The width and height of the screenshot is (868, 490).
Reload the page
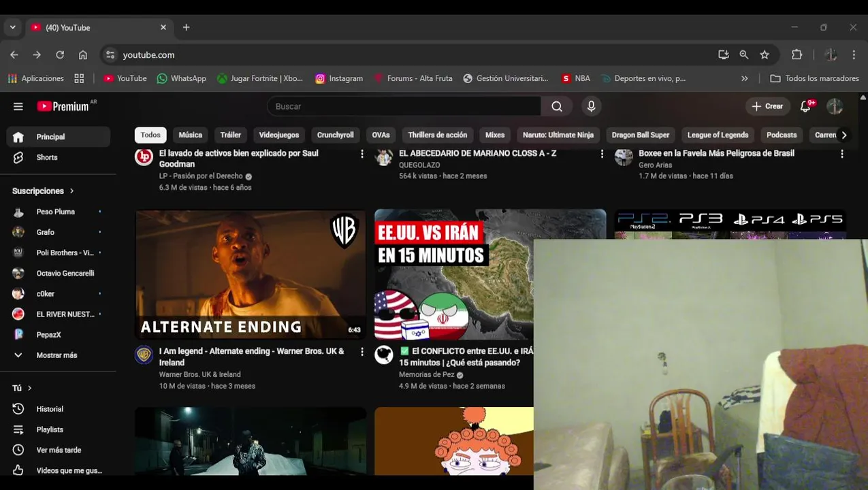[60, 54]
